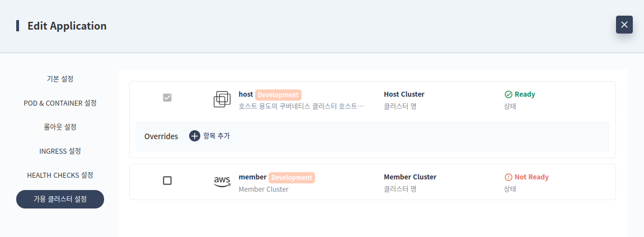The width and height of the screenshot is (644, 237).
Task: Click the 항목 추가 button
Action: [x=209, y=136]
